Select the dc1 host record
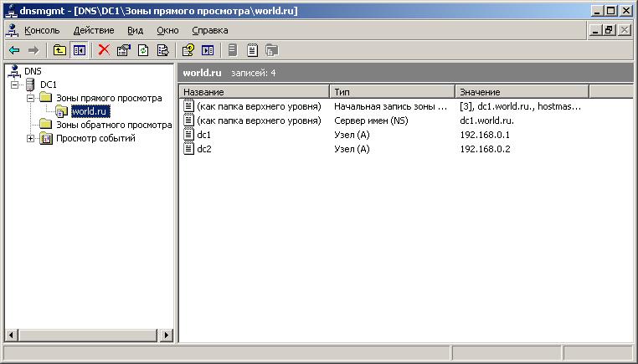Screen dimensions: 638x364 tap(203, 135)
